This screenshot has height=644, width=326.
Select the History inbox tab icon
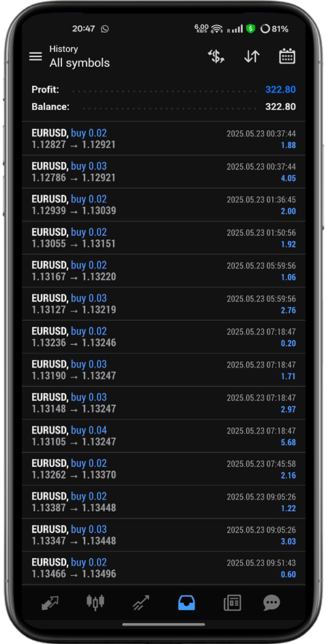click(x=186, y=603)
